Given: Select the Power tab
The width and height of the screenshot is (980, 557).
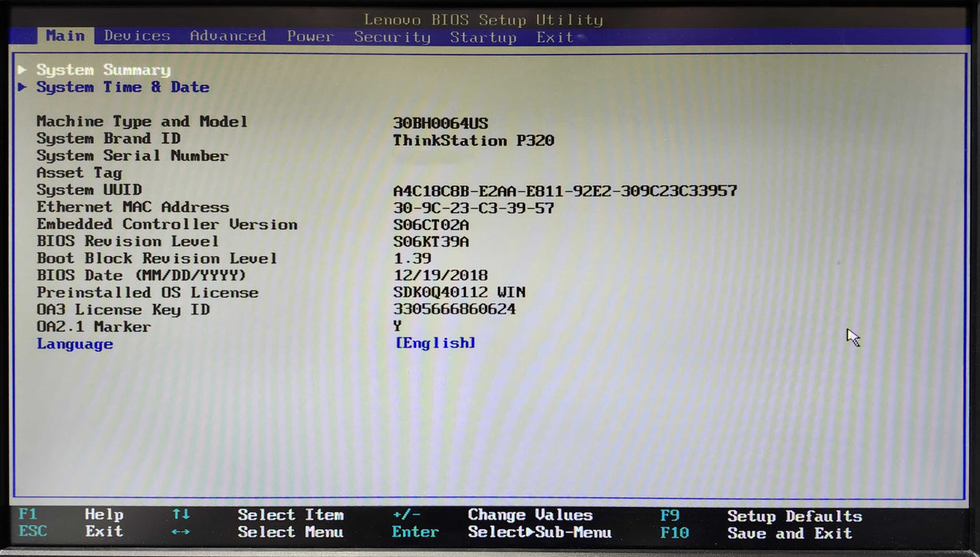Looking at the screenshot, I should click(310, 36).
